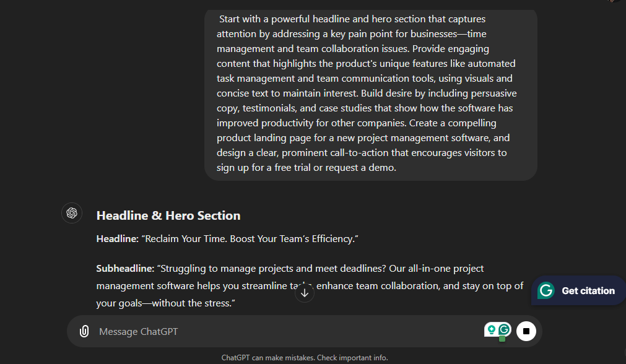Image resolution: width=626 pixels, height=364 pixels.
Task: Click the 'ChatGPT can make mistakes' footer notice
Action: (305, 358)
